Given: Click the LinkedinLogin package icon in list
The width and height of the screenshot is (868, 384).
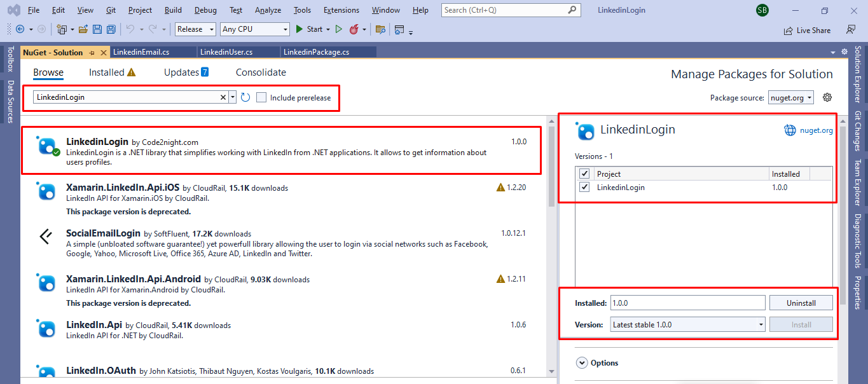Looking at the screenshot, I should pos(48,146).
